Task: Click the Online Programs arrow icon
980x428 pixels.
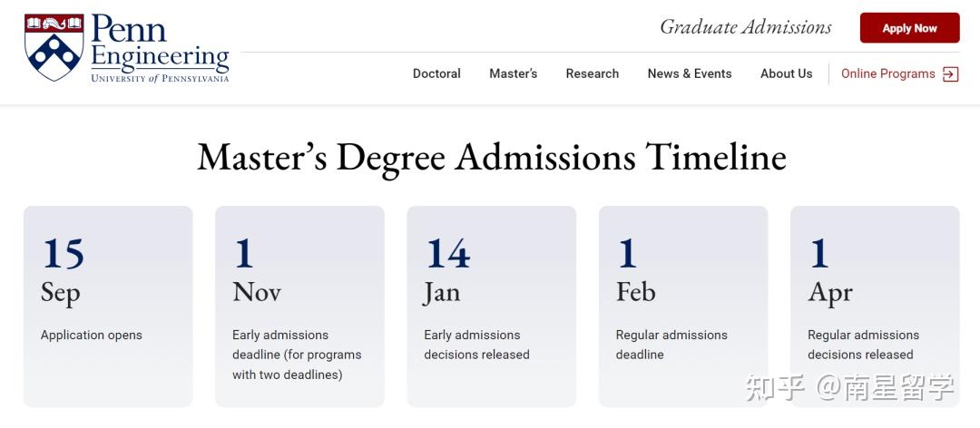Action: (950, 74)
